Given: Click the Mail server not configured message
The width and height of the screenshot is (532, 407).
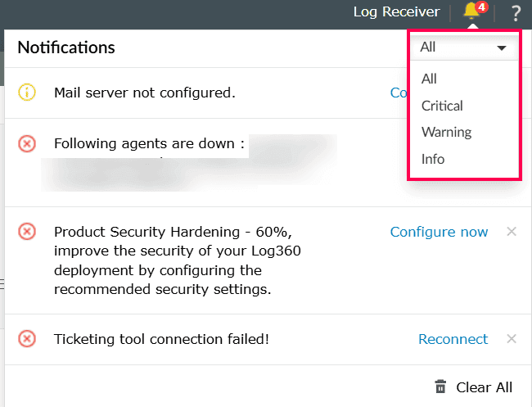Looking at the screenshot, I should (145, 93).
